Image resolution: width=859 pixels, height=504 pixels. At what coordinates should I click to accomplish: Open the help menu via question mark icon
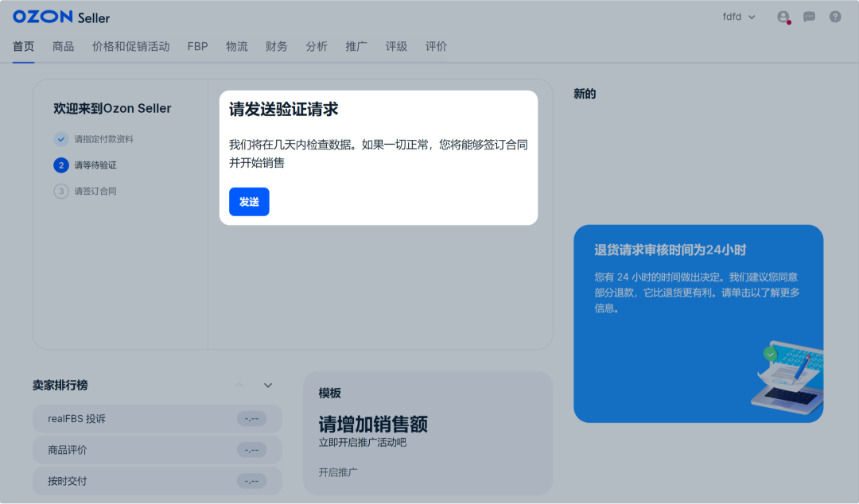(837, 17)
